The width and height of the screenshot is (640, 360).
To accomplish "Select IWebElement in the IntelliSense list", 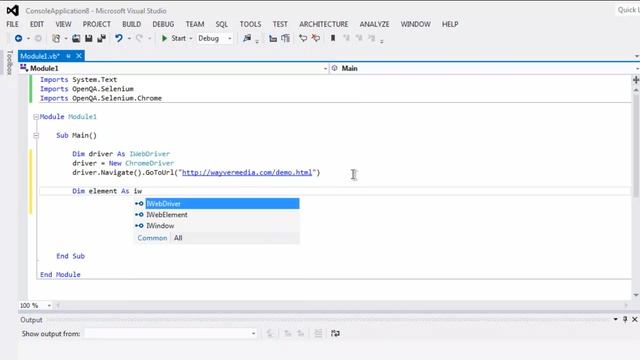I will pyautogui.click(x=217, y=215).
